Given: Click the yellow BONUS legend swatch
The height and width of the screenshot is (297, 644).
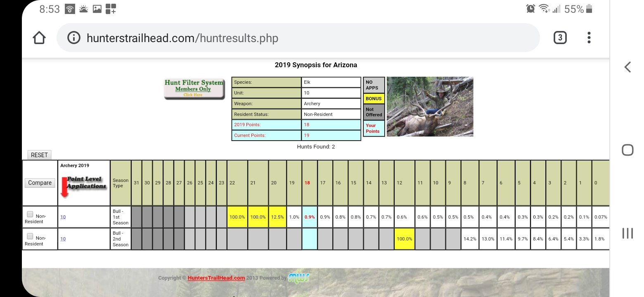Looking at the screenshot, I should 374,99.
